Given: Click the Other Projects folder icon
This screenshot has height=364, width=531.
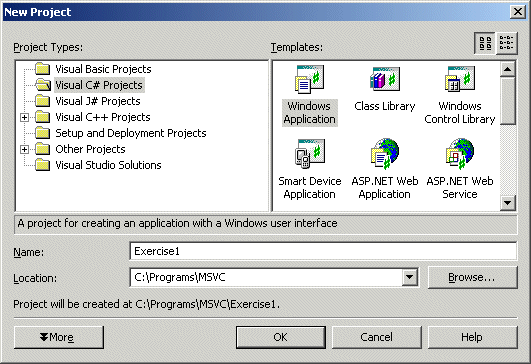Looking at the screenshot, I should [x=43, y=149].
